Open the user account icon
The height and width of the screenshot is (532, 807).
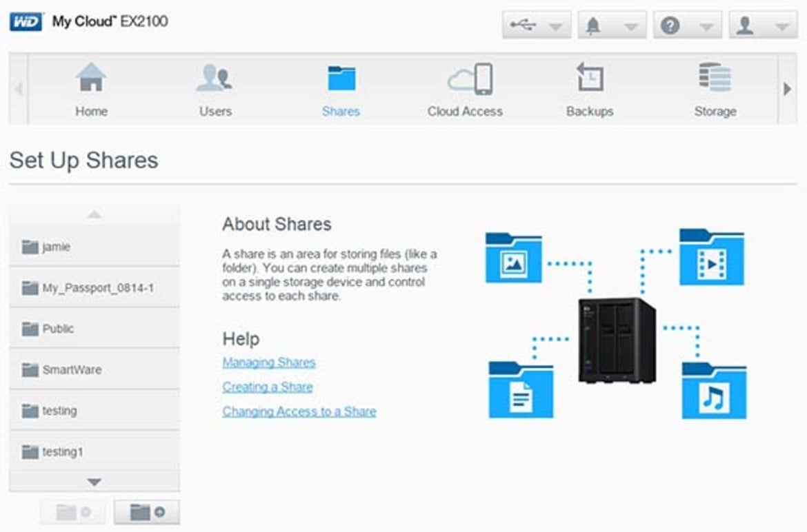745,25
